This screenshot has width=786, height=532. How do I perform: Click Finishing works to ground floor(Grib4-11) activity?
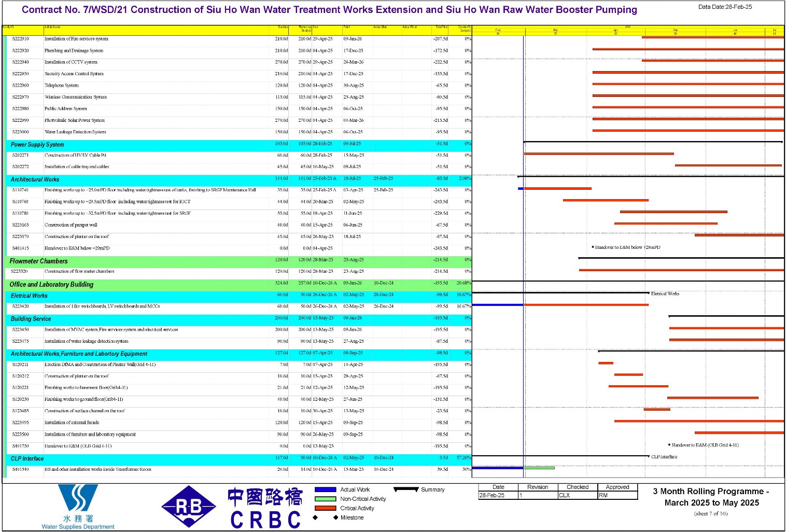(x=84, y=399)
